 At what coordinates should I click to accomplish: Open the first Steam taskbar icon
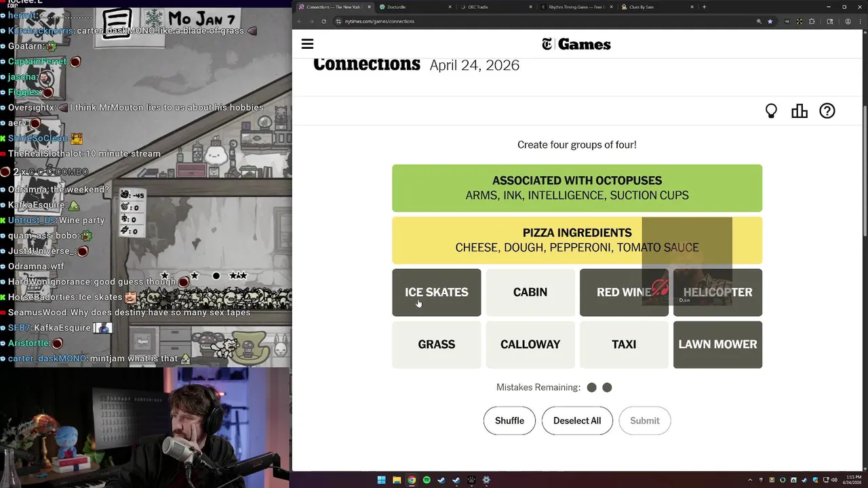point(441,480)
